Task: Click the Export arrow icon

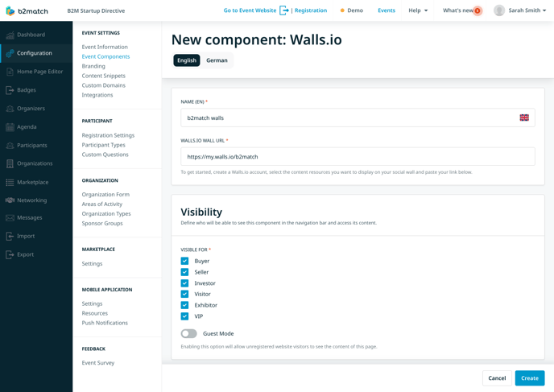Action: point(10,254)
